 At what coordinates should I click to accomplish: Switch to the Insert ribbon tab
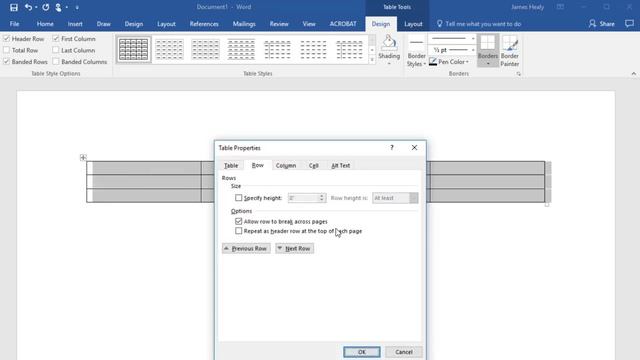[75, 24]
